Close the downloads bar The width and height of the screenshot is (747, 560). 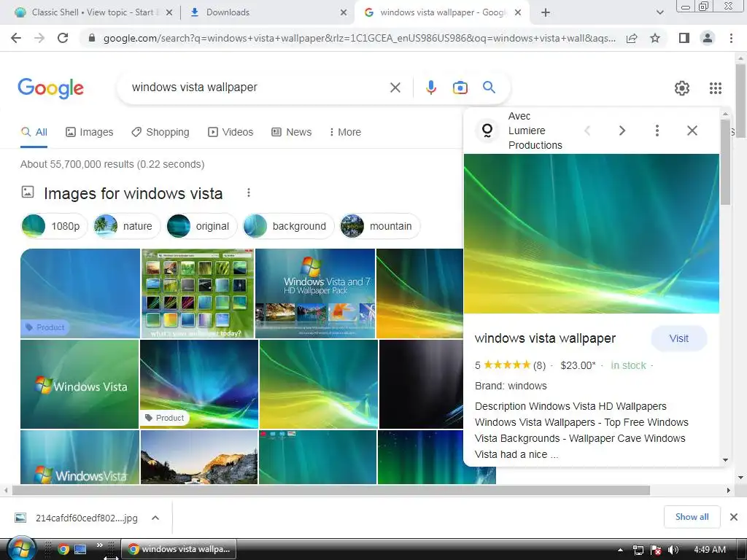click(x=734, y=517)
